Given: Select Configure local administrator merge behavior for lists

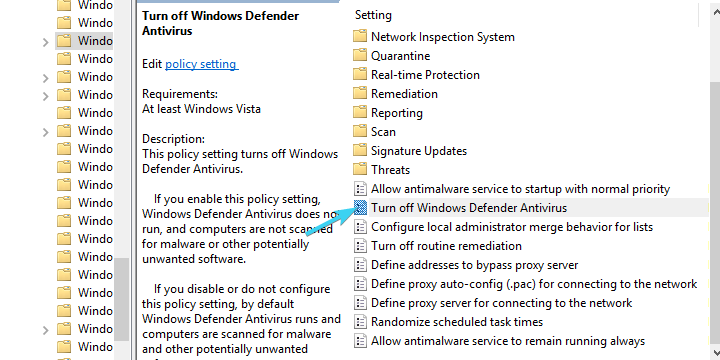Looking at the screenshot, I should coord(512,227).
